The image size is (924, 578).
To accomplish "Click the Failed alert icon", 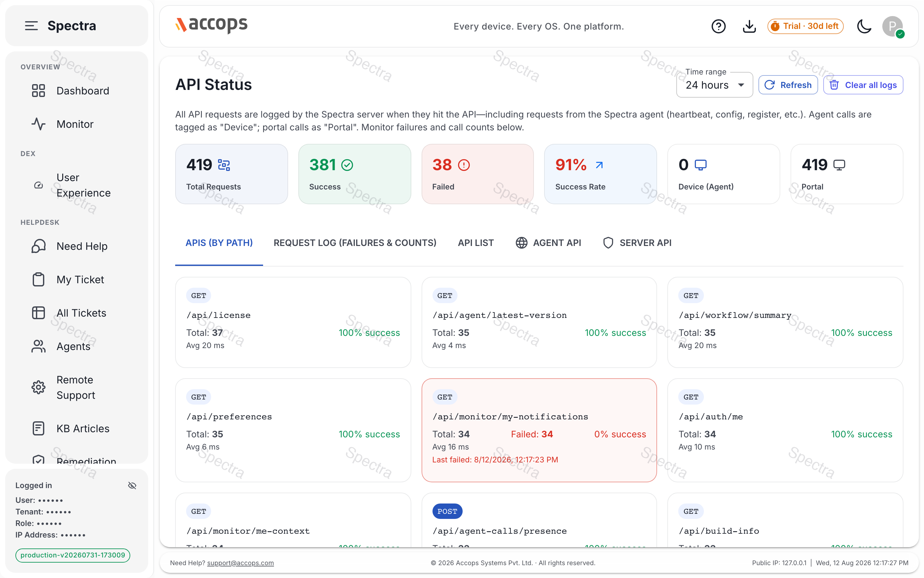I will tap(464, 165).
